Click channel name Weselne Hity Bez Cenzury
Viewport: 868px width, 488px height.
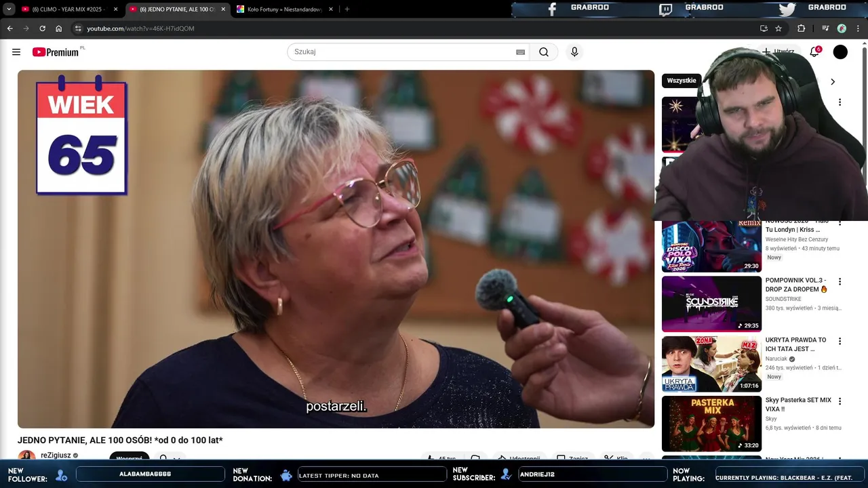pyautogui.click(x=797, y=239)
